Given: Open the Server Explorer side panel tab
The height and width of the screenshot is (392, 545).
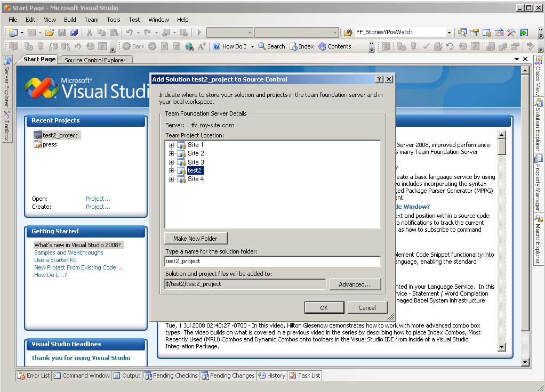Looking at the screenshot, I should click(x=6, y=82).
